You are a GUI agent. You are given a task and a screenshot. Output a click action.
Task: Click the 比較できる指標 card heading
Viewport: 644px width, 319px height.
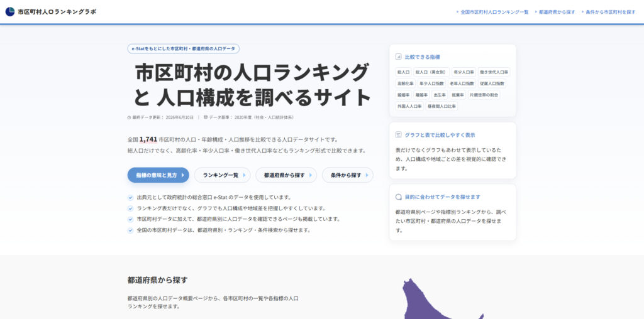422,57
